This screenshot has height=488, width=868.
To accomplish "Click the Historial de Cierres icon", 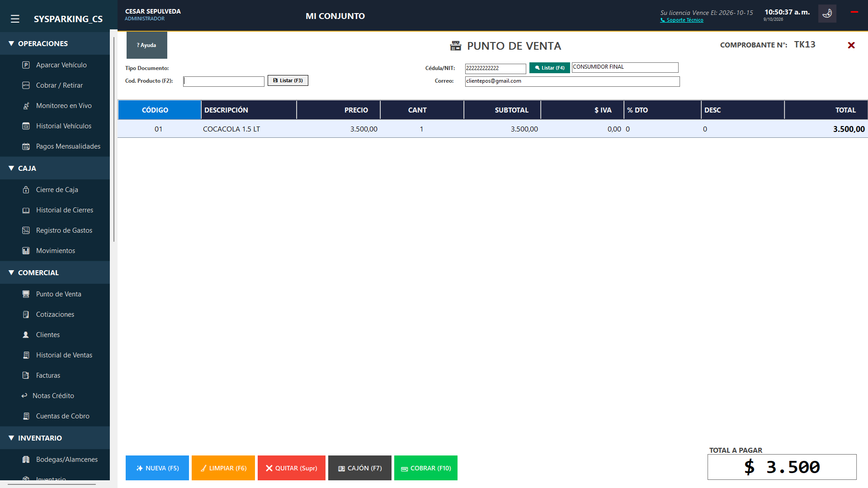I will [x=26, y=210].
